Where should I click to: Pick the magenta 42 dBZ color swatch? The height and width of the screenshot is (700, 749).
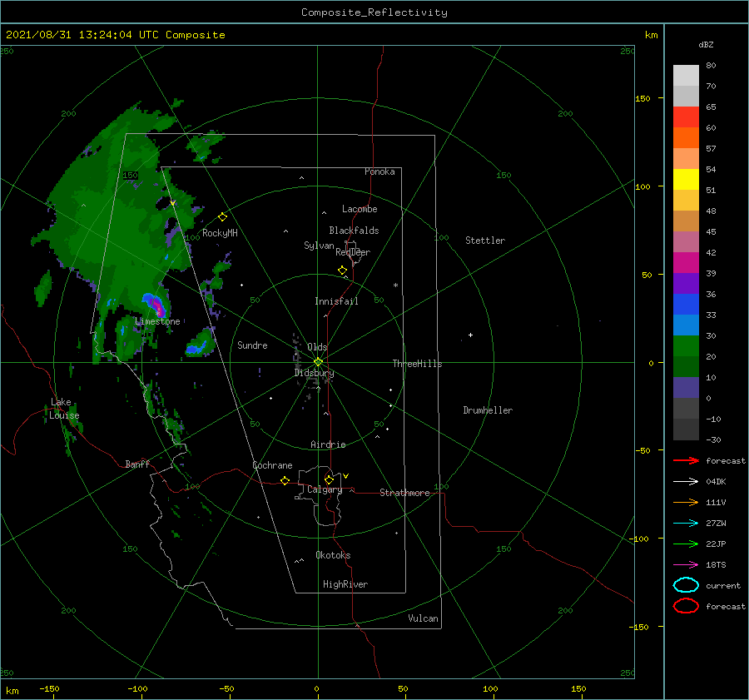click(686, 263)
